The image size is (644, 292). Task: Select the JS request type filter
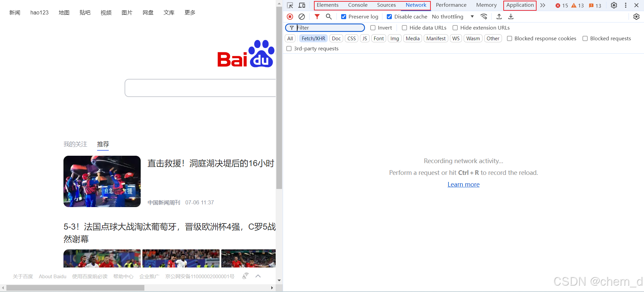point(365,39)
